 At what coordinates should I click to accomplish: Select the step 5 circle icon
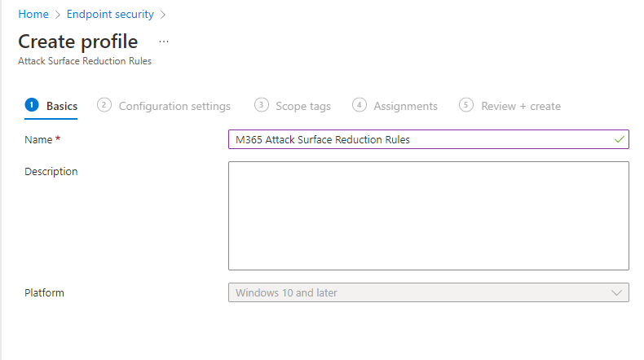pyautogui.click(x=465, y=105)
